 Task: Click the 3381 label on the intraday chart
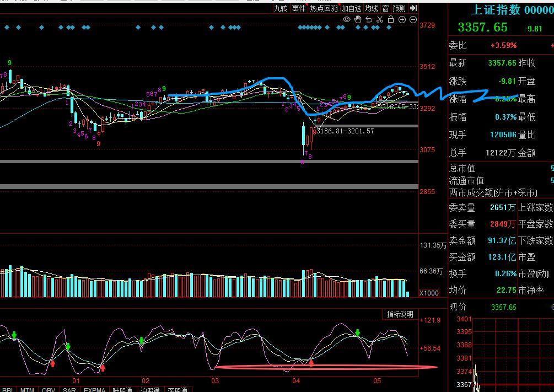(x=464, y=358)
